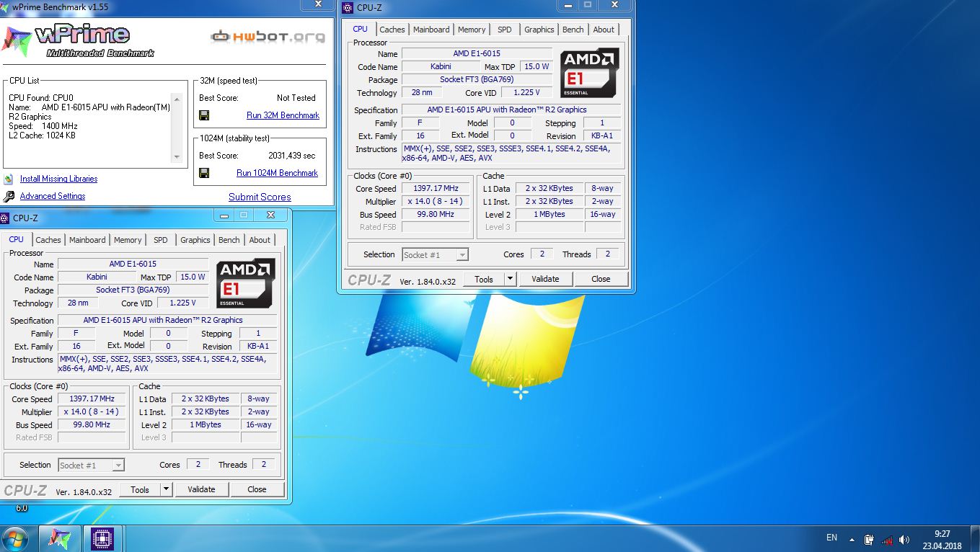
Task: Click the Show Desktop strip beside the clock
Action: [x=975, y=539]
